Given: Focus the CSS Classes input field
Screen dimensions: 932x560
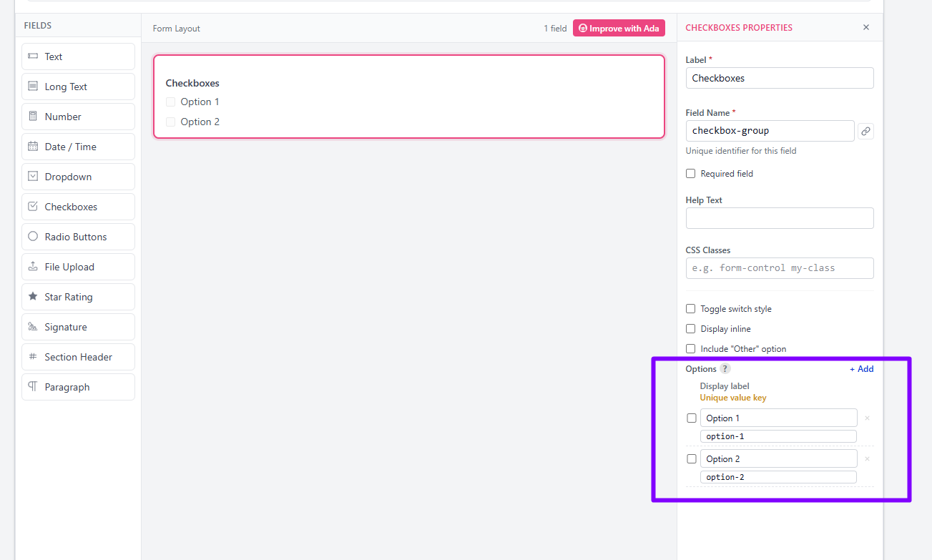Looking at the screenshot, I should 780,268.
